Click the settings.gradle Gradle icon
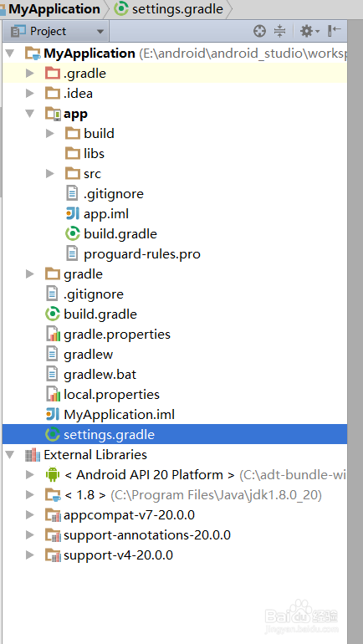The height and width of the screenshot is (644, 363). pyautogui.click(x=53, y=435)
